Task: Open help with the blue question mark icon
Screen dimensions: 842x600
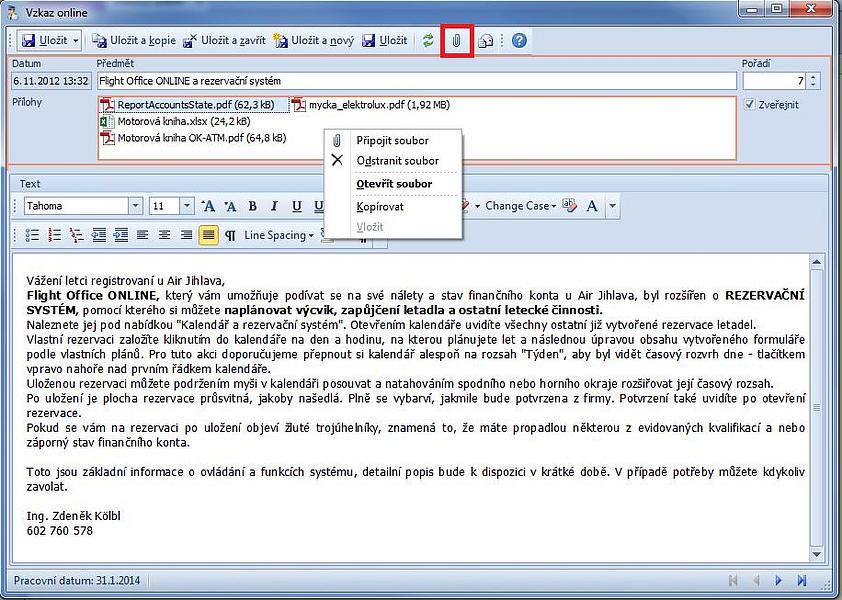Action: pyautogui.click(x=519, y=41)
